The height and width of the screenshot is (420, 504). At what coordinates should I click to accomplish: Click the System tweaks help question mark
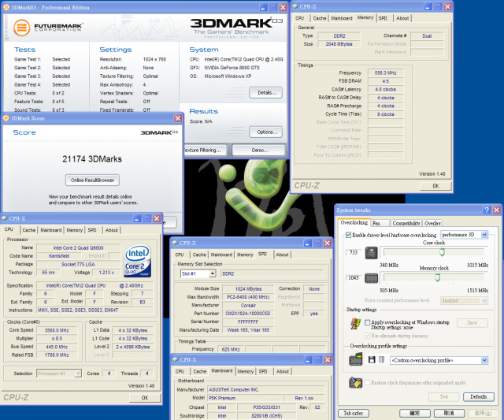487,210
